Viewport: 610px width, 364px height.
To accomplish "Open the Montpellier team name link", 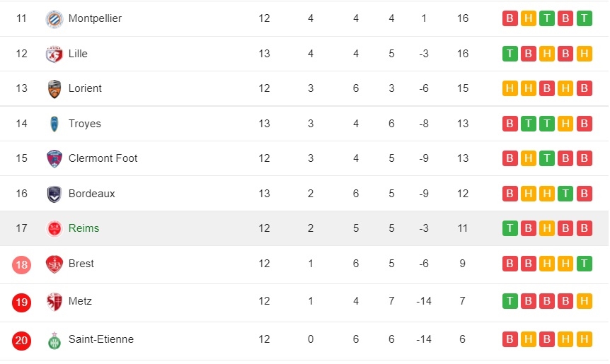I will (95, 18).
